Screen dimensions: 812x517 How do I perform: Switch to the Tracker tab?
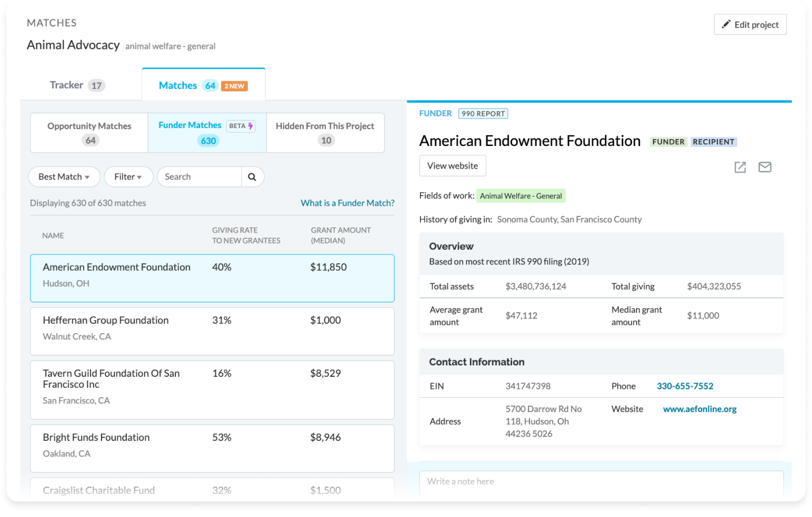[68, 84]
